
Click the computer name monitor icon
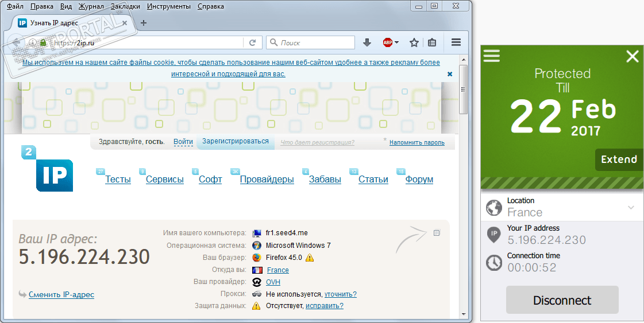(x=257, y=234)
